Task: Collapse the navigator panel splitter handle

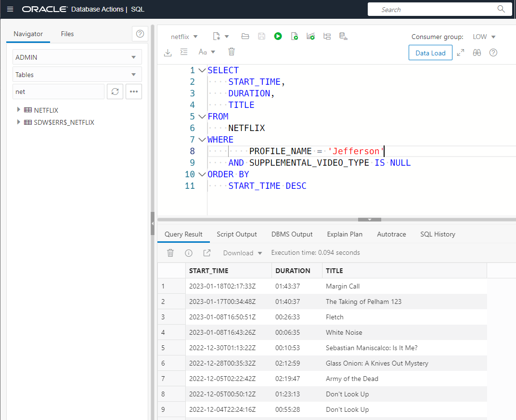Action: pyautogui.click(x=153, y=223)
